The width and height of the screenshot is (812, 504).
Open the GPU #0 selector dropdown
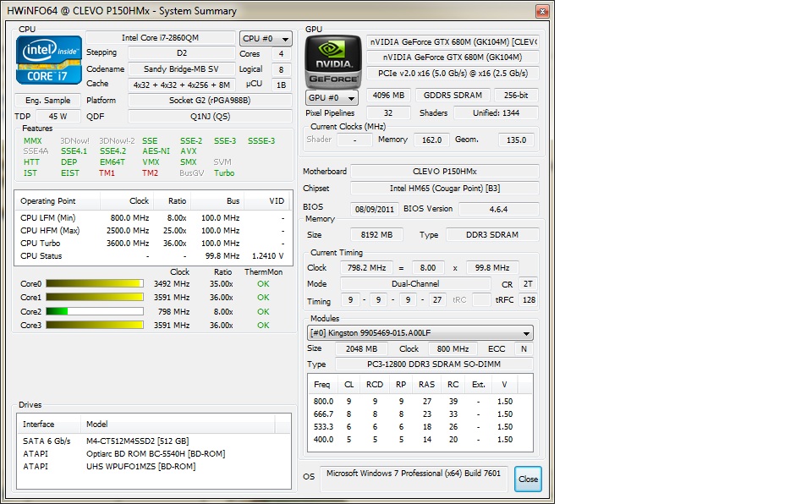coord(332,97)
